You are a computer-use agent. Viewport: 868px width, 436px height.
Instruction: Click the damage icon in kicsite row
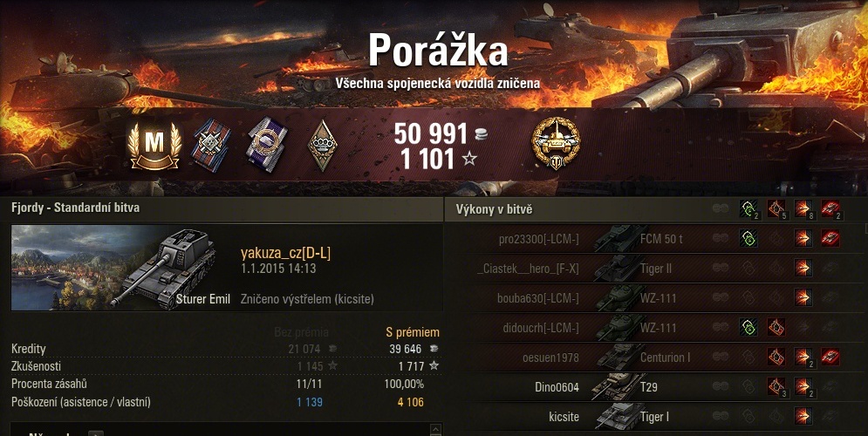[x=803, y=416]
